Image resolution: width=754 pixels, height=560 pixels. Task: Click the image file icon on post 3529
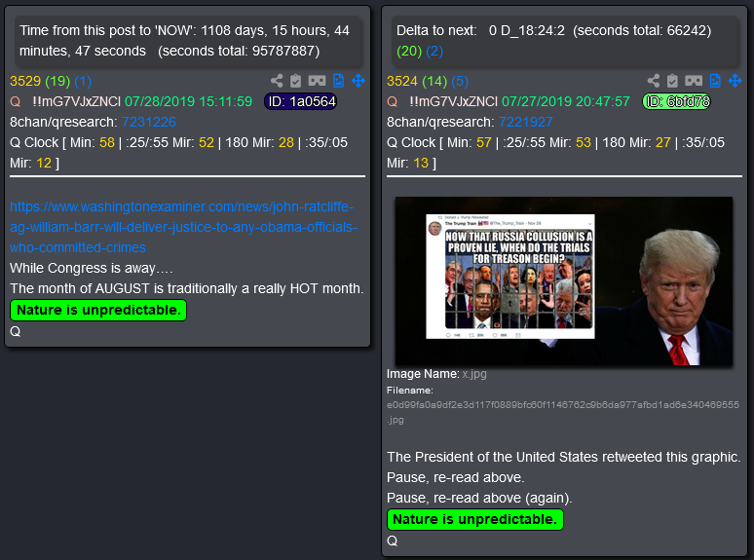coord(339,81)
